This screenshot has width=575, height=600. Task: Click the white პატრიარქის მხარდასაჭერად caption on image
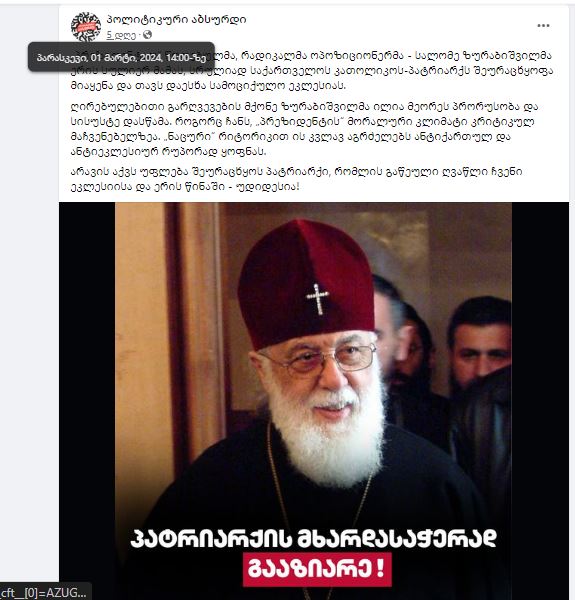tap(313, 538)
